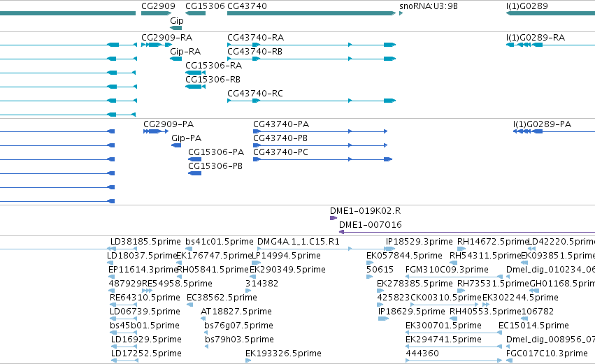Select protein CG43740-PC
This screenshot has height=364, width=595.
pos(280,152)
